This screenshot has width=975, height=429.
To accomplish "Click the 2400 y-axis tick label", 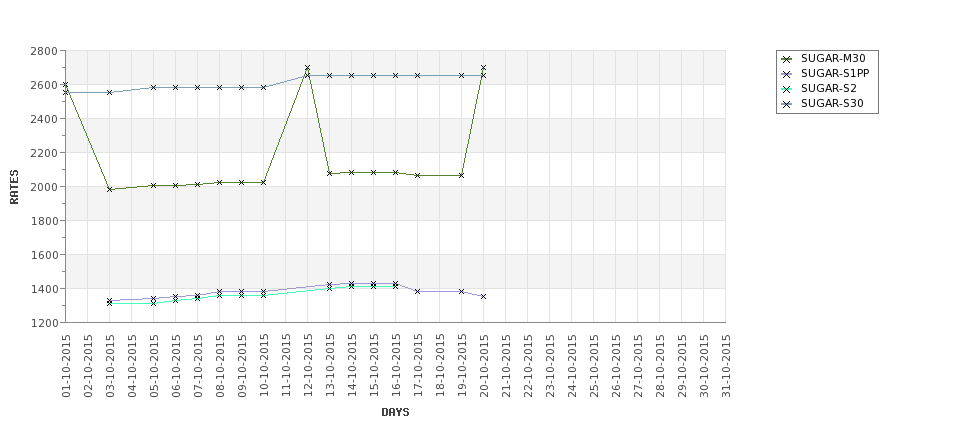I will point(44,119).
